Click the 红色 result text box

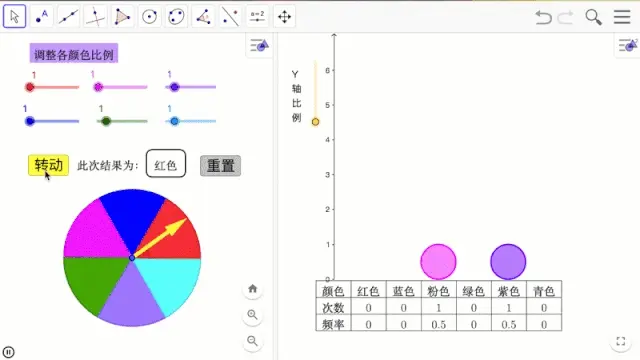point(166,164)
